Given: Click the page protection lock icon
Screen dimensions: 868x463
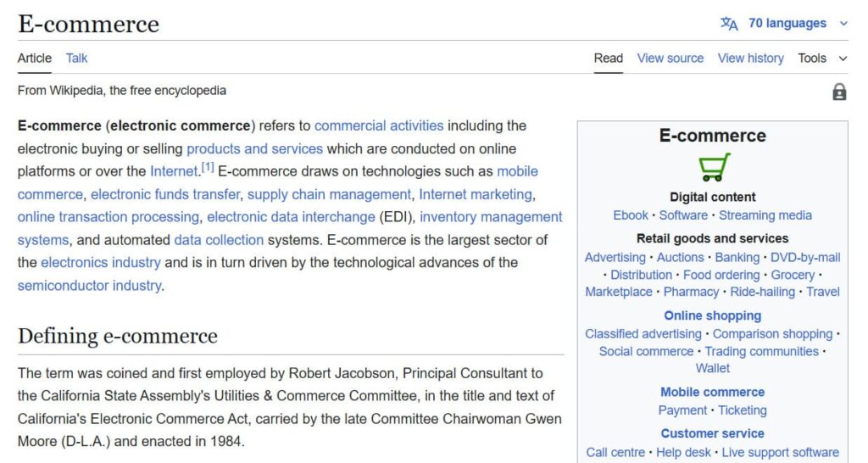Looking at the screenshot, I should coord(839,92).
